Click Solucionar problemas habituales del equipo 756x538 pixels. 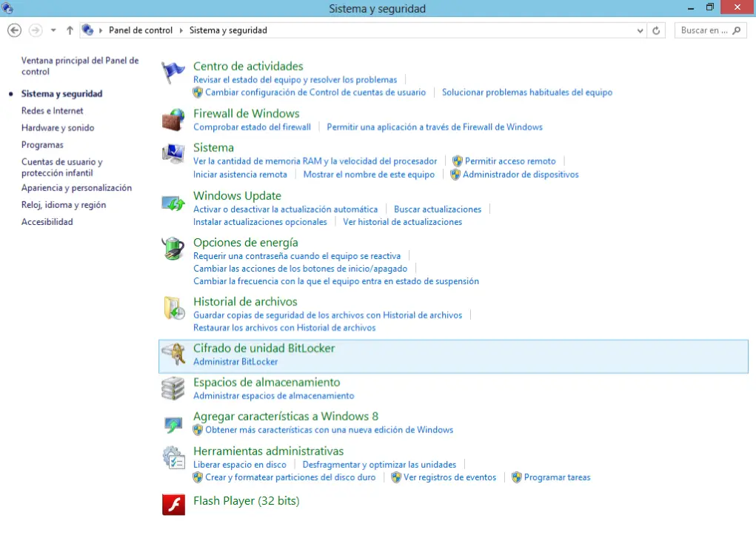pos(527,92)
